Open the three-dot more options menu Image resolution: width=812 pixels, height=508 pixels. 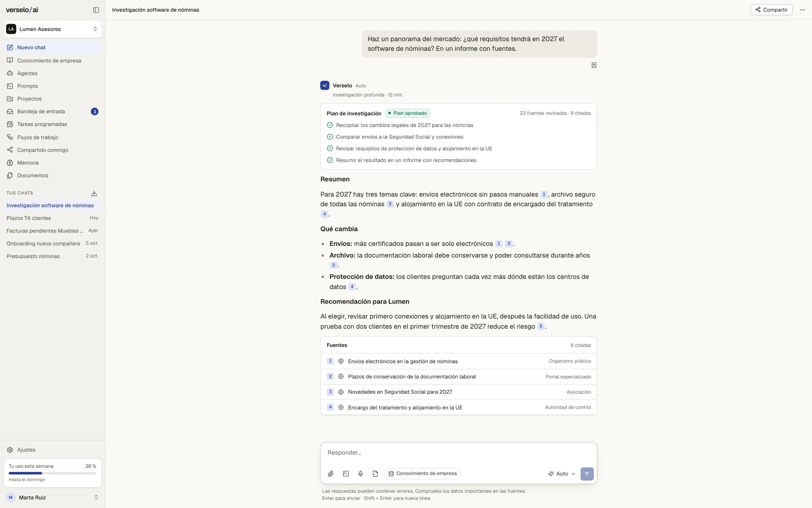click(x=802, y=10)
